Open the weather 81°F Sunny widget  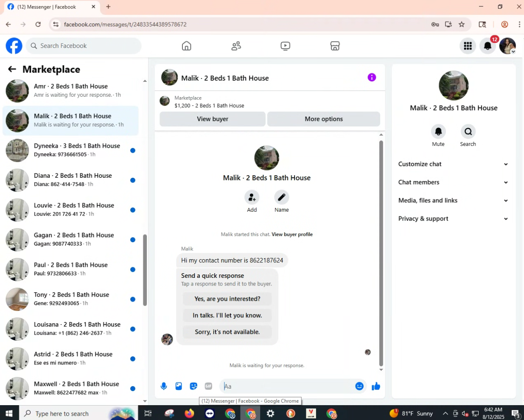(x=411, y=413)
